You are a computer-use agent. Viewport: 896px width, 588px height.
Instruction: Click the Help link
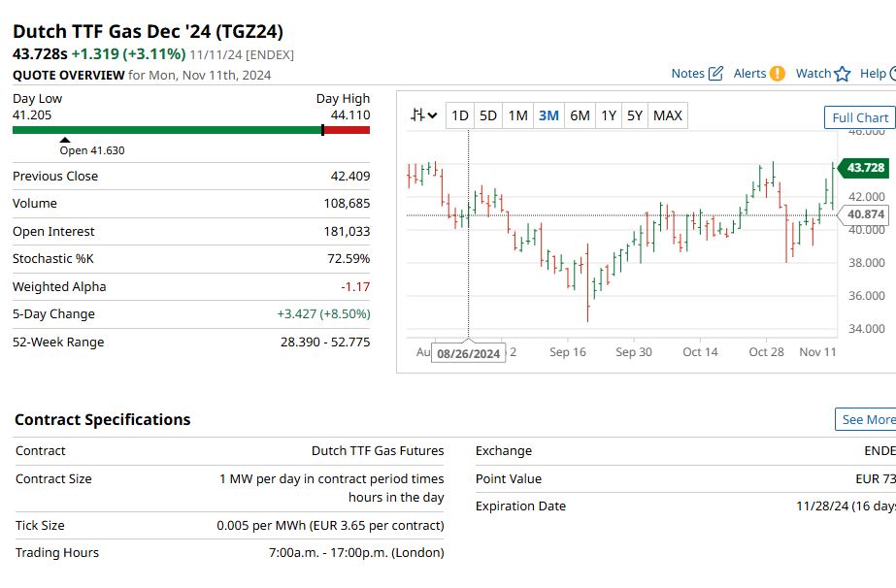pyautogui.click(x=873, y=73)
